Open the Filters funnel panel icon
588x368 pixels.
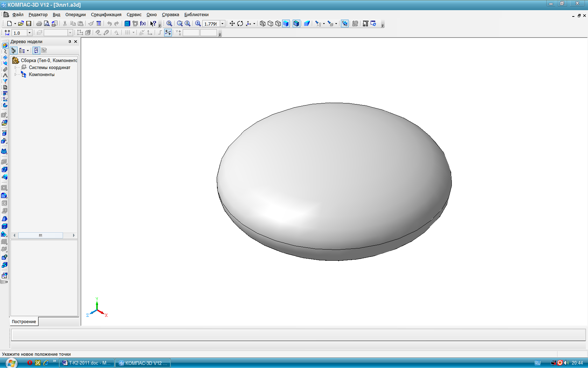(x=5, y=81)
